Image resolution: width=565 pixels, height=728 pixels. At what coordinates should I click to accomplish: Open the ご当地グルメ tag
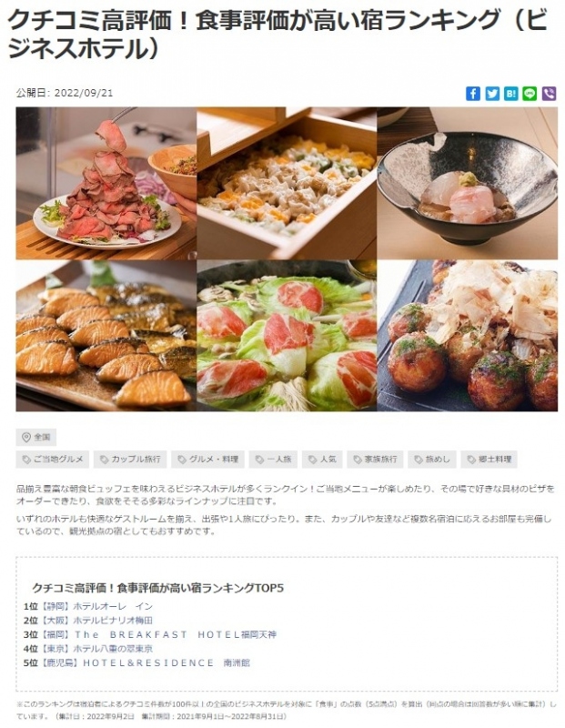53,460
